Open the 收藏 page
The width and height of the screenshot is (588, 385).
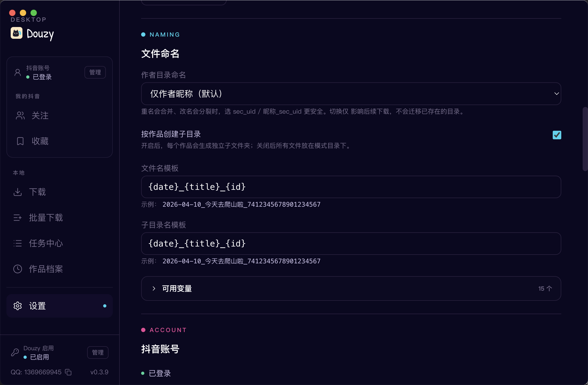click(60, 141)
